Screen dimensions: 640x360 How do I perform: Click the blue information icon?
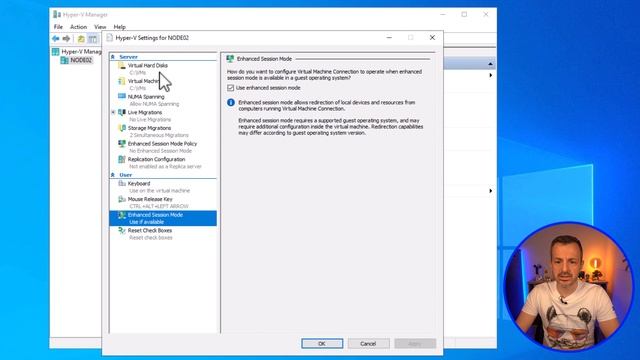click(x=231, y=102)
